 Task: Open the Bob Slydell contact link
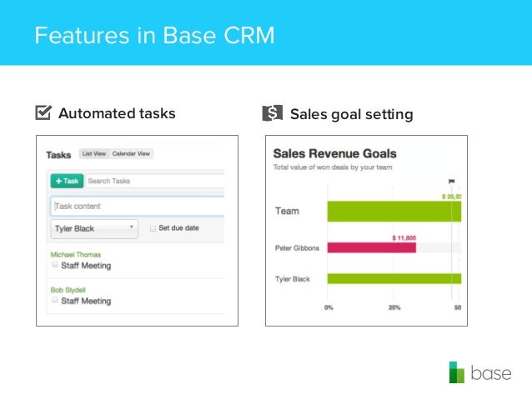pyautogui.click(x=68, y=290)
